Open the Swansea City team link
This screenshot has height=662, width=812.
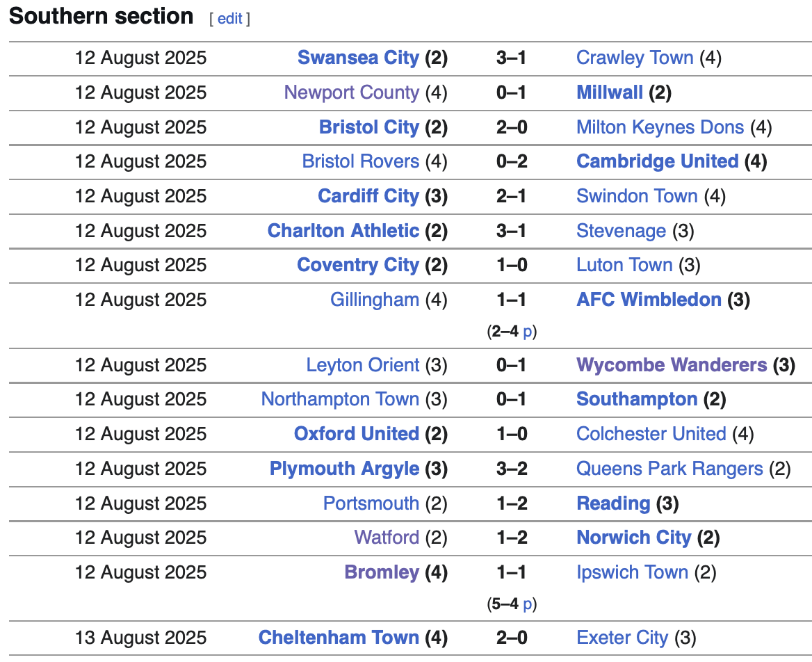(358, 58)
